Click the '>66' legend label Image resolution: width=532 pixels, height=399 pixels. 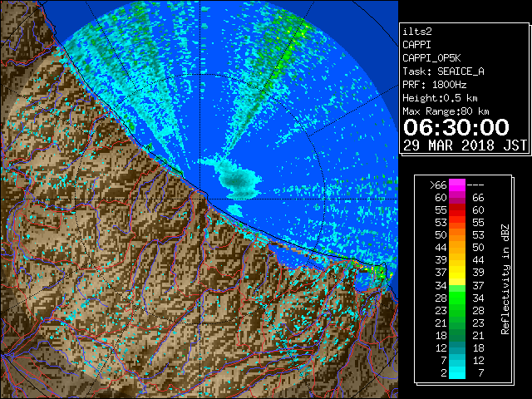[438, 185]
